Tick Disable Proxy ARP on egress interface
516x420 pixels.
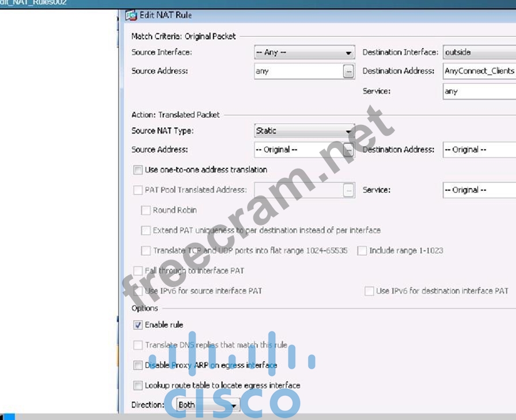[138, 365]
